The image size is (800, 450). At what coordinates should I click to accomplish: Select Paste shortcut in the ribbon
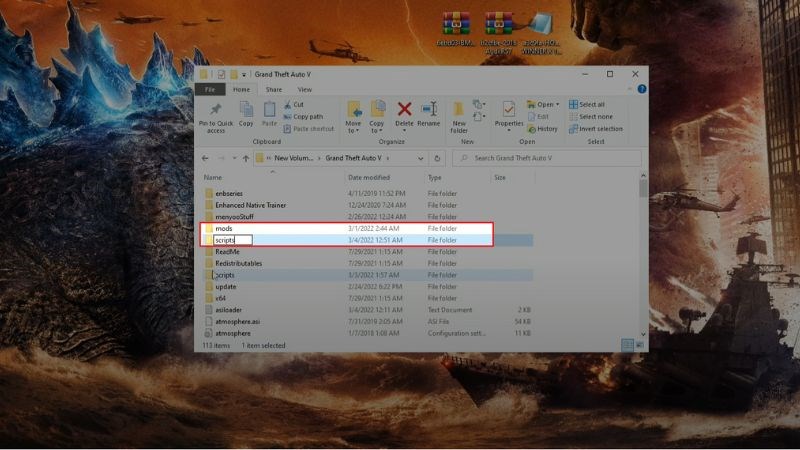point(309,129)
